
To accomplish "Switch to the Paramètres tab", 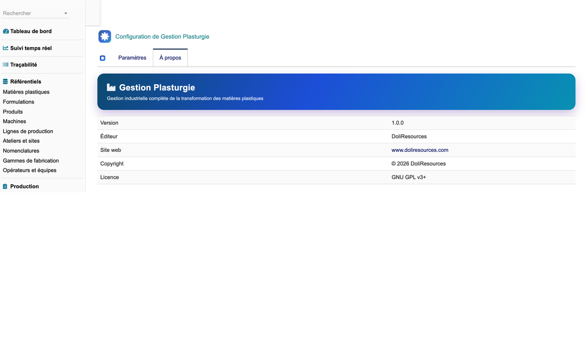I will (132, 58).
